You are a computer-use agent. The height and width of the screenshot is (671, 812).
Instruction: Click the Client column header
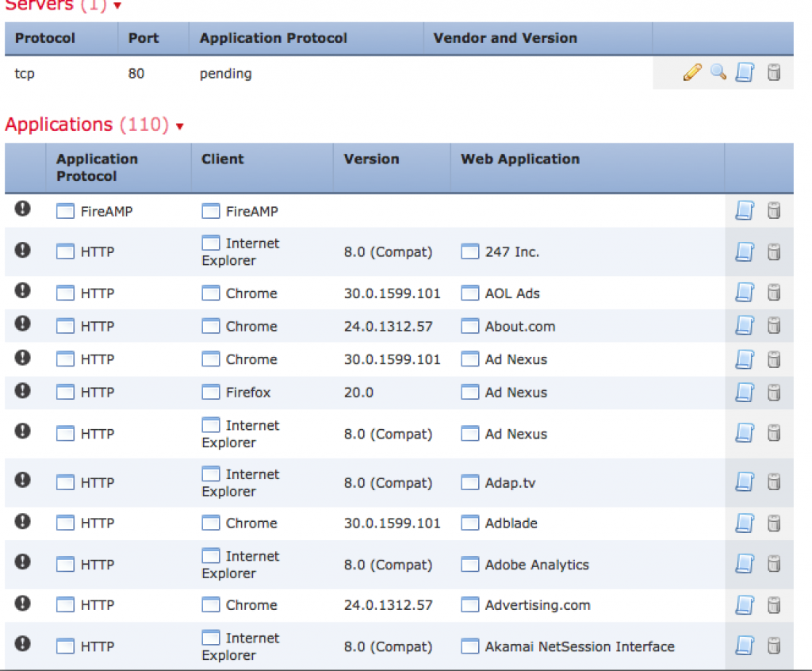223,159
